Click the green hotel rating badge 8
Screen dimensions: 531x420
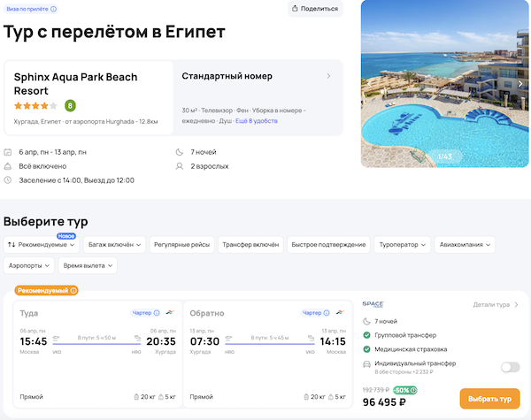click(70, 106)
